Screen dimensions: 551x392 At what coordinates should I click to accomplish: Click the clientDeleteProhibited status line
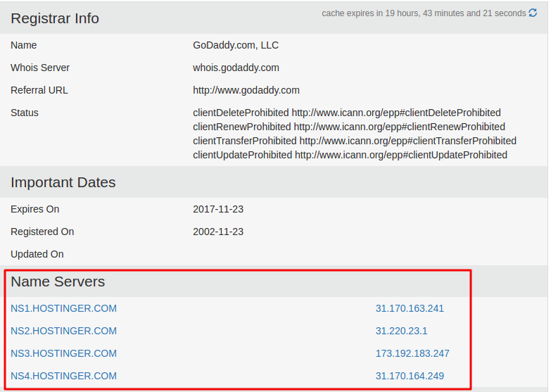[347, 113]
